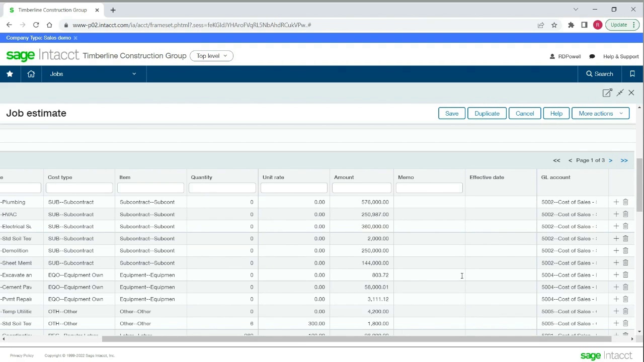Add a row after the Demolition line
This screenshot has height=362, width=644.
pos(616,250)
